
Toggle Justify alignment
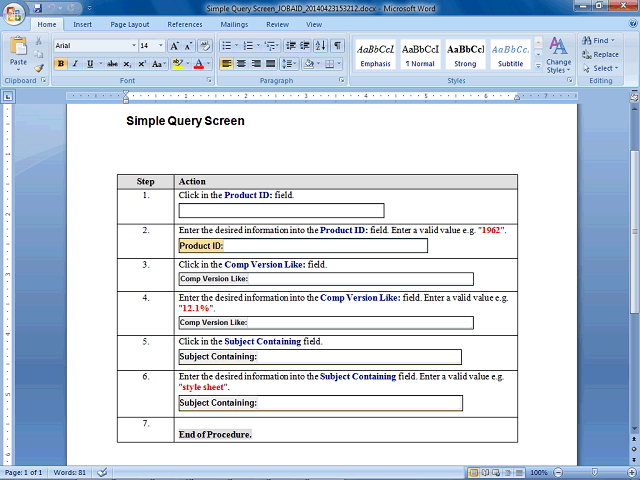coord(271,64)
